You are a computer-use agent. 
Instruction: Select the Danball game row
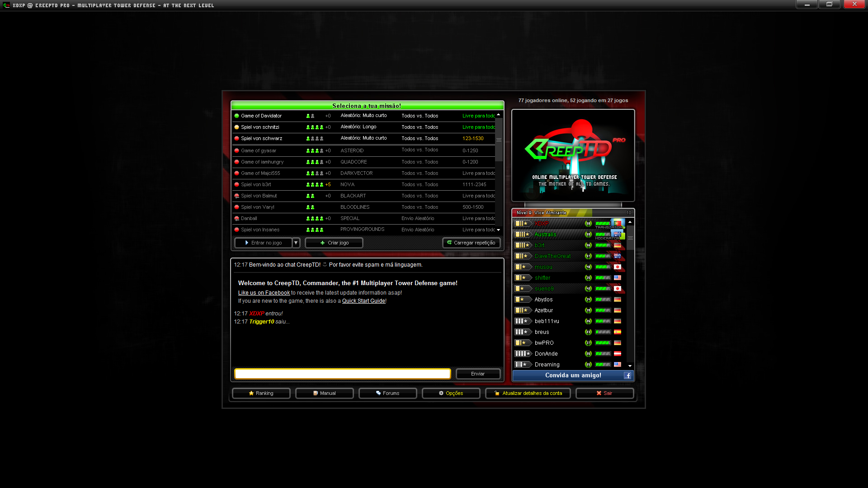tap(364, 218)
